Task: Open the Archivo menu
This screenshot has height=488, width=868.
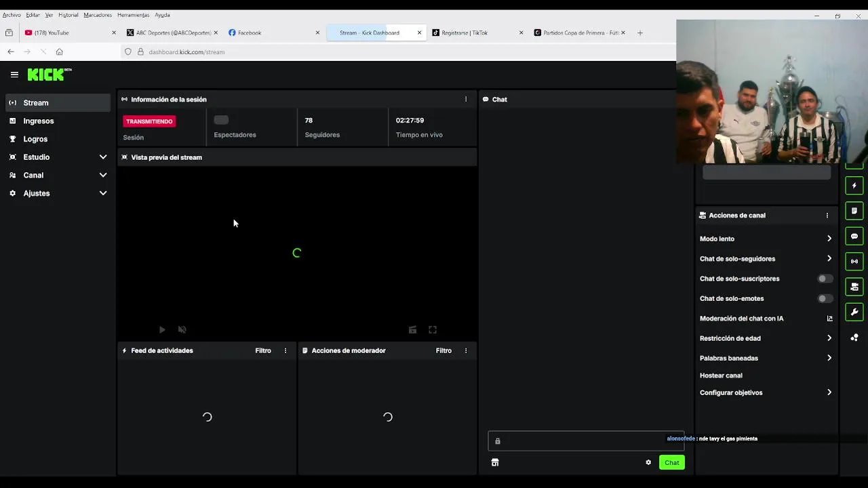Action: pyautogui.click(x=12, y=15)
